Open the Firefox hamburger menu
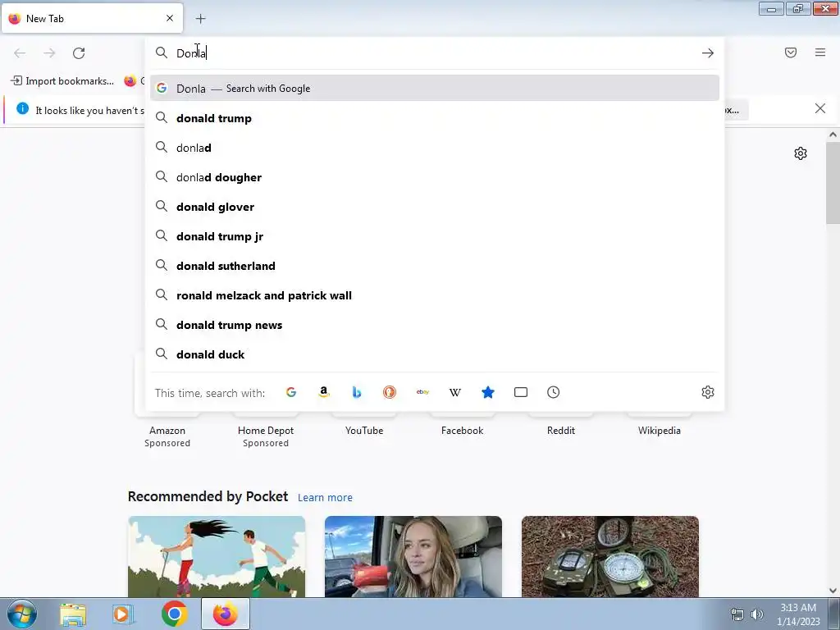The height and width of the screenshot is (630, 840). tap(820, 52)
